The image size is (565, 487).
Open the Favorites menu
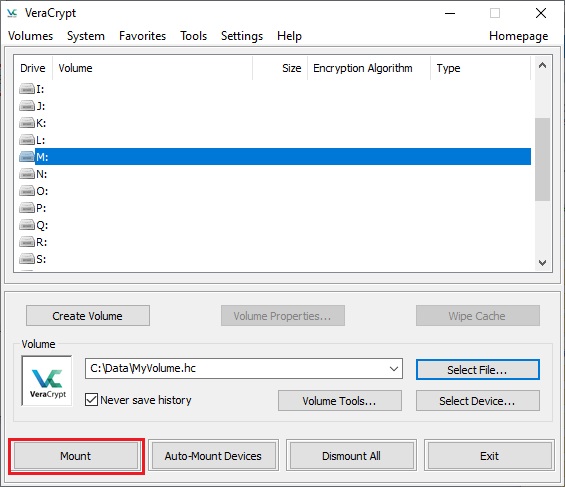tap(142, 36)
